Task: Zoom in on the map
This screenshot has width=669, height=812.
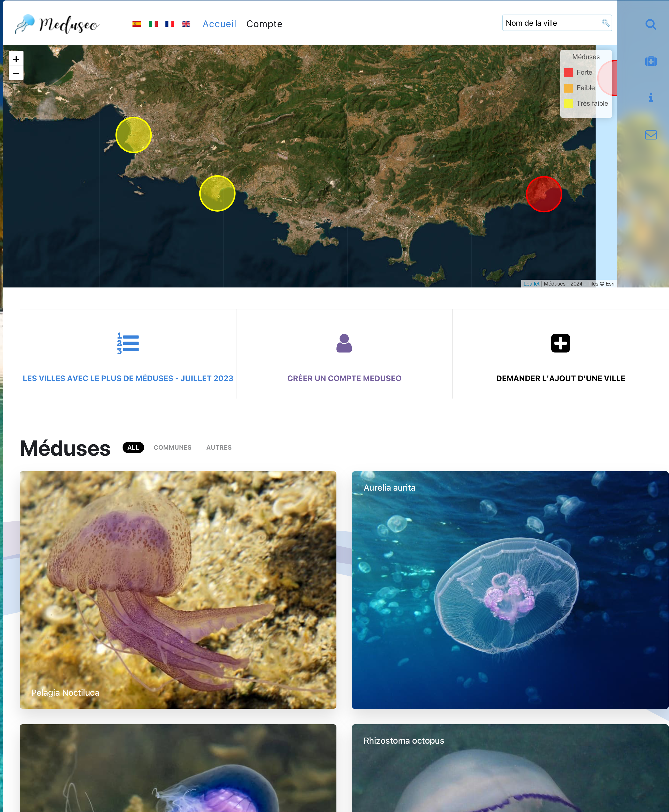Action: 16,59
